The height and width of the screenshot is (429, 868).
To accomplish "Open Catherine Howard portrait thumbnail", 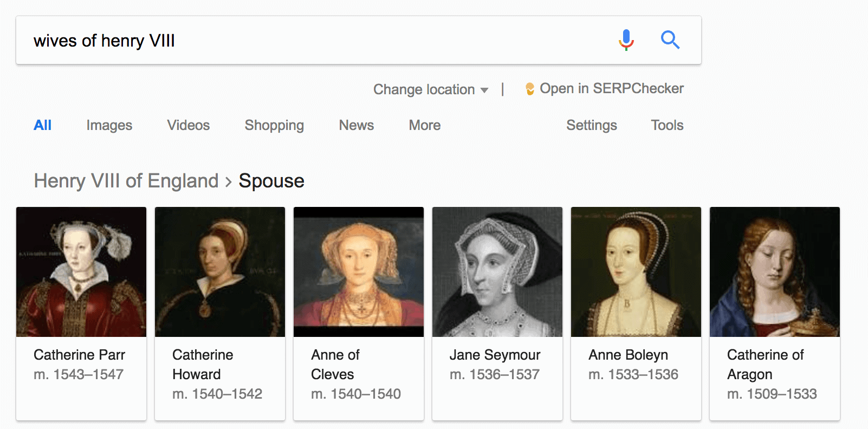I will point(220,272).
